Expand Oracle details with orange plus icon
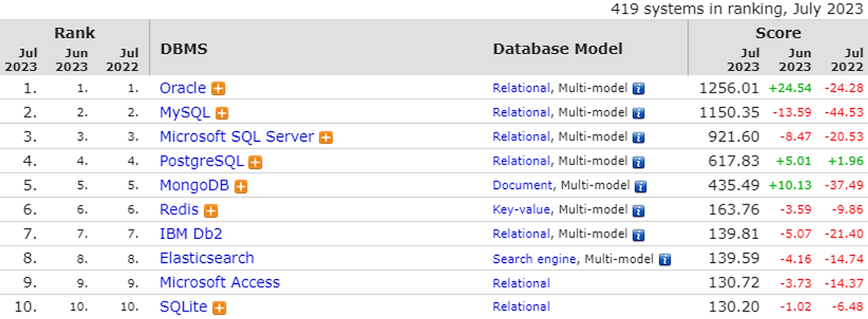This screenshot has height=319, width=868. click(x=218, y=89)
